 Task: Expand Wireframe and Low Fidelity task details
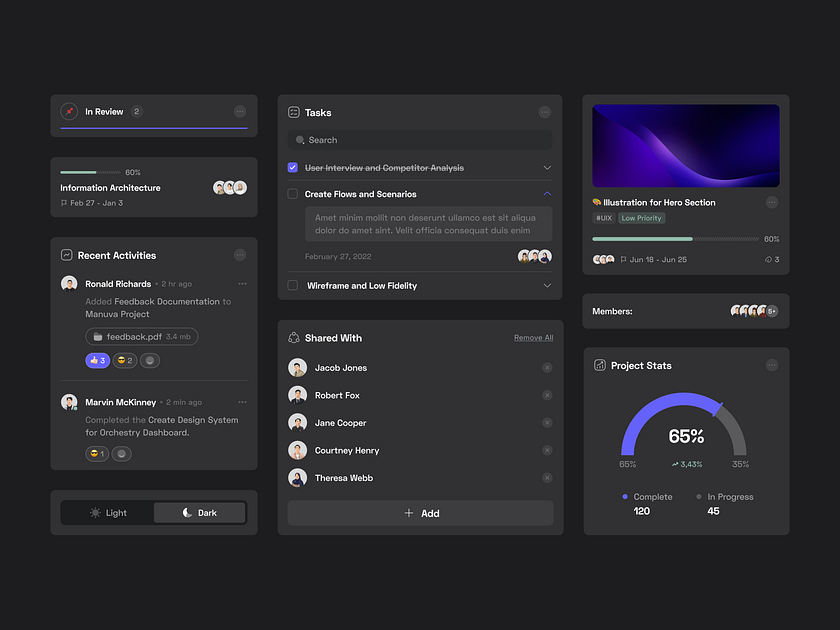(547, 285)
